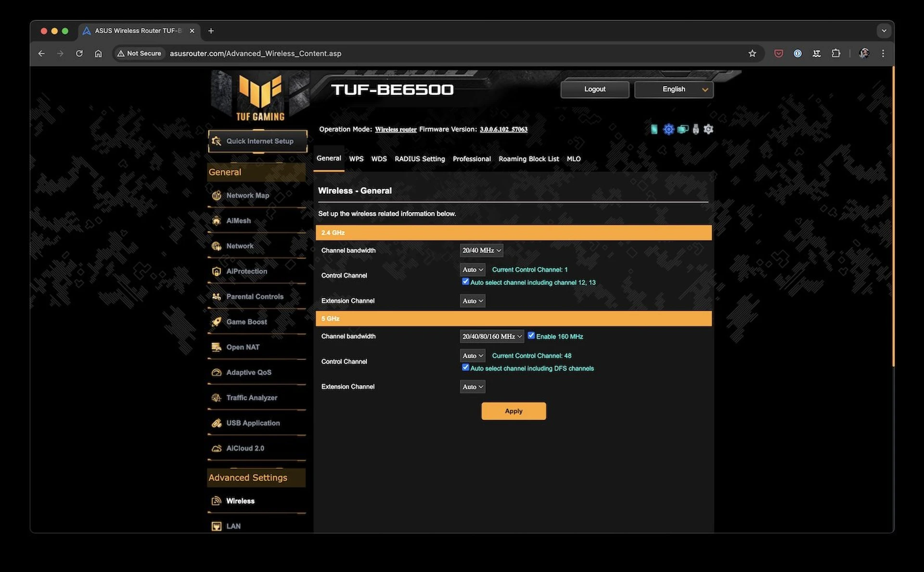
Task: Select the General wireless tab
Action: 329,158
